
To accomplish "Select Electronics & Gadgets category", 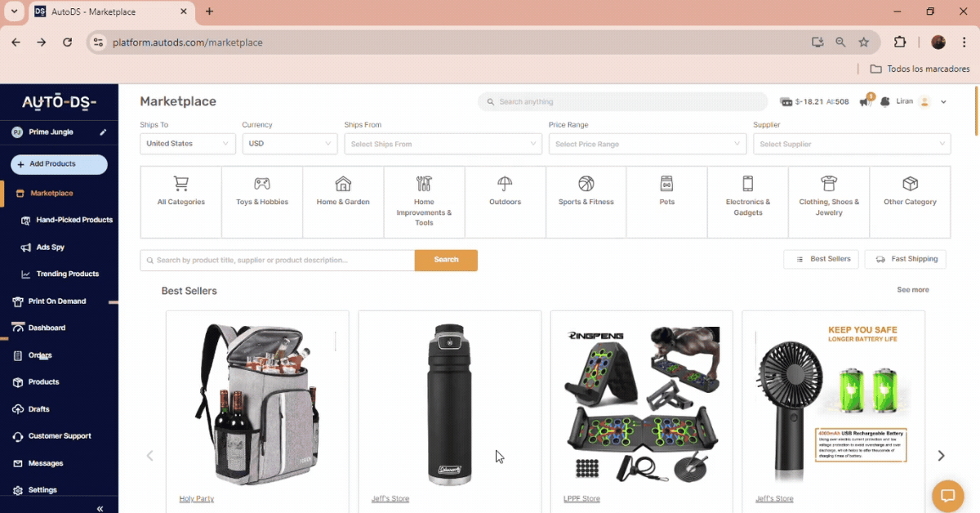I will click(748, 202).
